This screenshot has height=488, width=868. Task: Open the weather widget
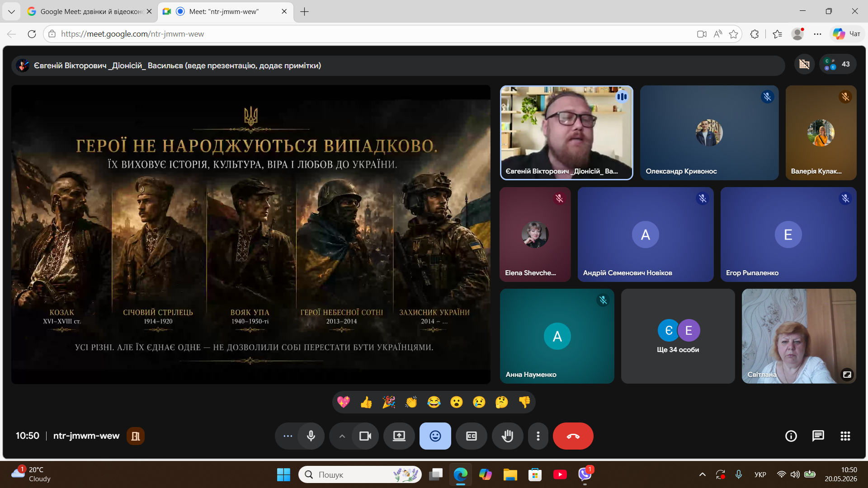(31, 474)
